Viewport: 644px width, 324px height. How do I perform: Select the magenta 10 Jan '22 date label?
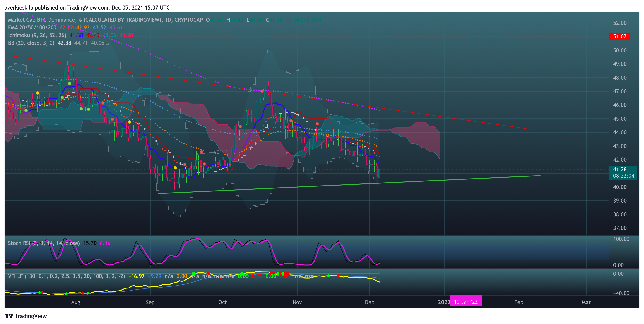click(x=466, y=302)
